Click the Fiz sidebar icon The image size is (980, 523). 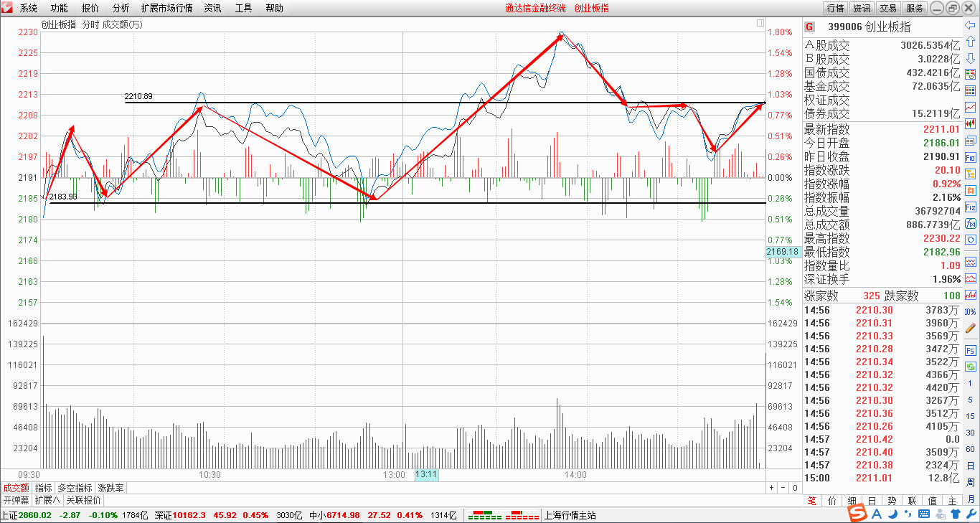click(x=970, y=207)
